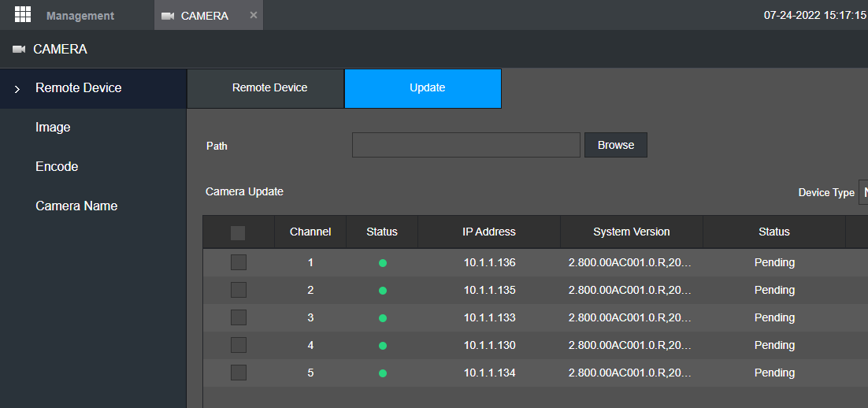Viewport: 868px width, 408px height.
Task: Click Pending status for channel 4
Action: tap(774, 346)
